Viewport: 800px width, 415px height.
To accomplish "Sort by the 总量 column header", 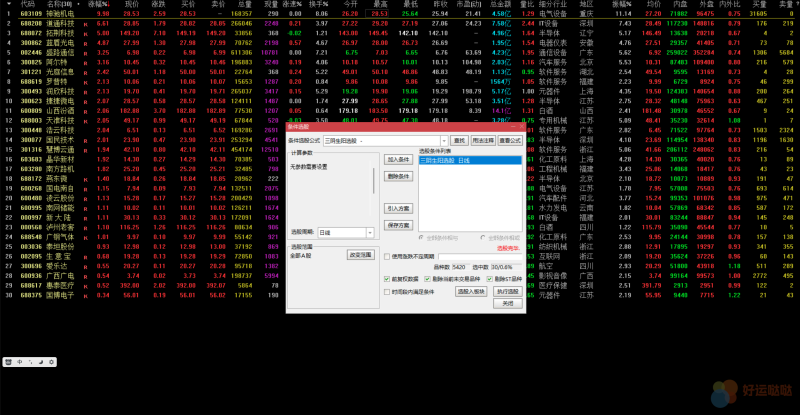I will [244, 4].
